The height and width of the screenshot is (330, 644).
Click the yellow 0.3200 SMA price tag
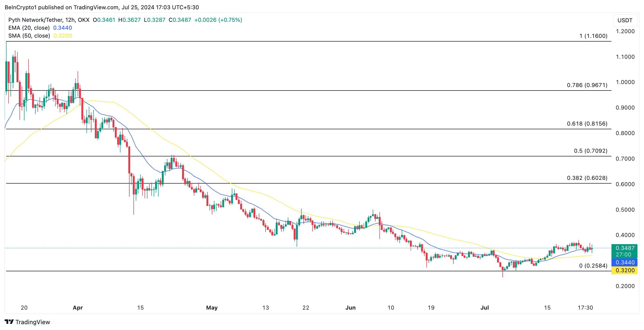click(624, 270)
